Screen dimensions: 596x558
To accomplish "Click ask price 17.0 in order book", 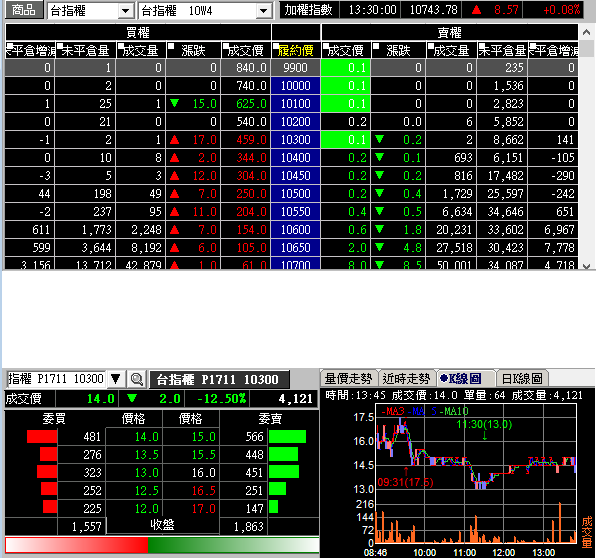I will point(203,509).
